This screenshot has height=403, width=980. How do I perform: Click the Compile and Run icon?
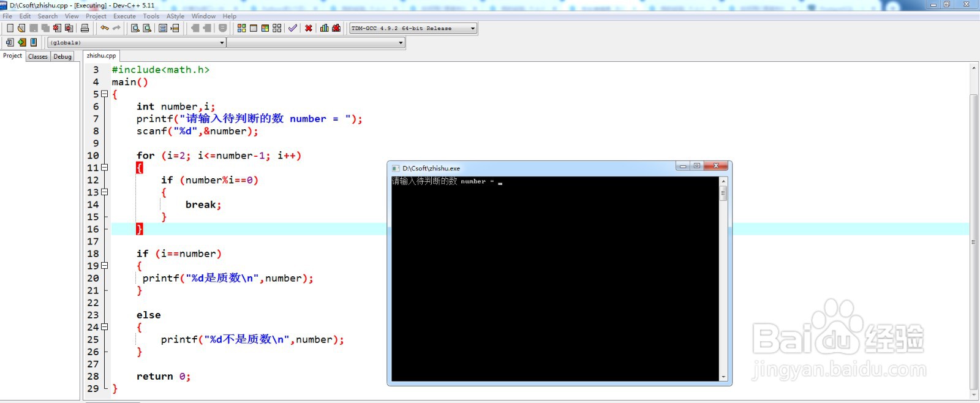265,28
